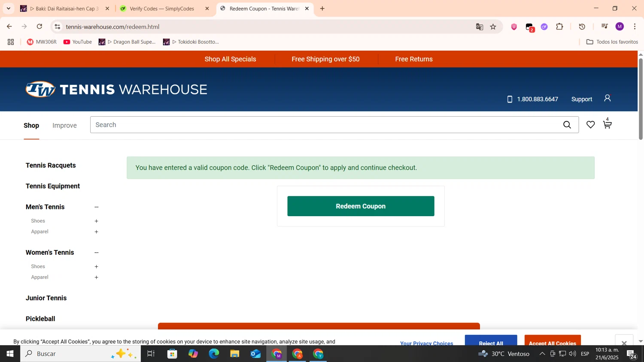
Task: Select the Improve tab
Action: coord(64,126)
